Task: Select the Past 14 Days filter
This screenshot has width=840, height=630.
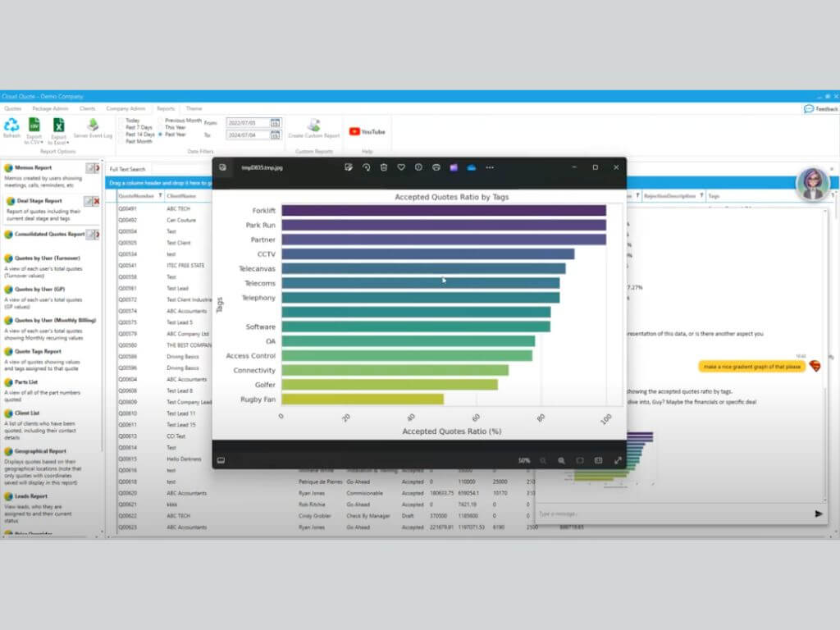Action: tap(122, 135)
